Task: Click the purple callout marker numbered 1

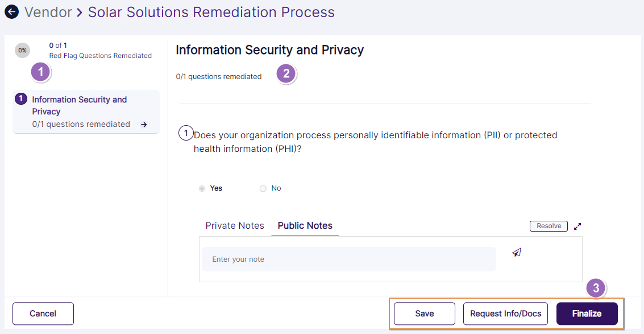Action: click(x=40, y=72)
